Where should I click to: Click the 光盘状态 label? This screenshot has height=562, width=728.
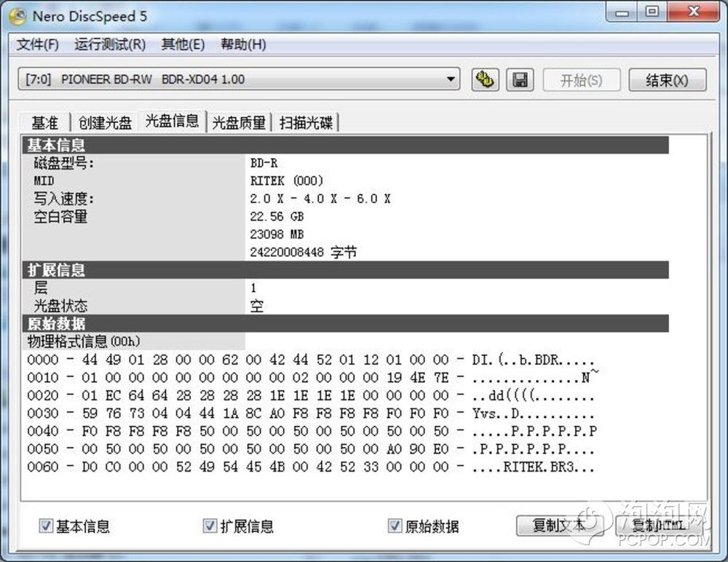point(60,306)
